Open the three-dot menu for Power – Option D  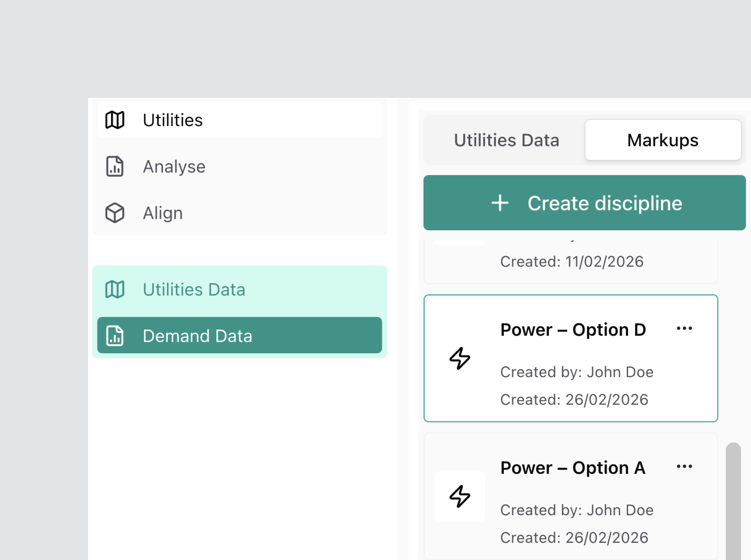click(x=684, y=329)
